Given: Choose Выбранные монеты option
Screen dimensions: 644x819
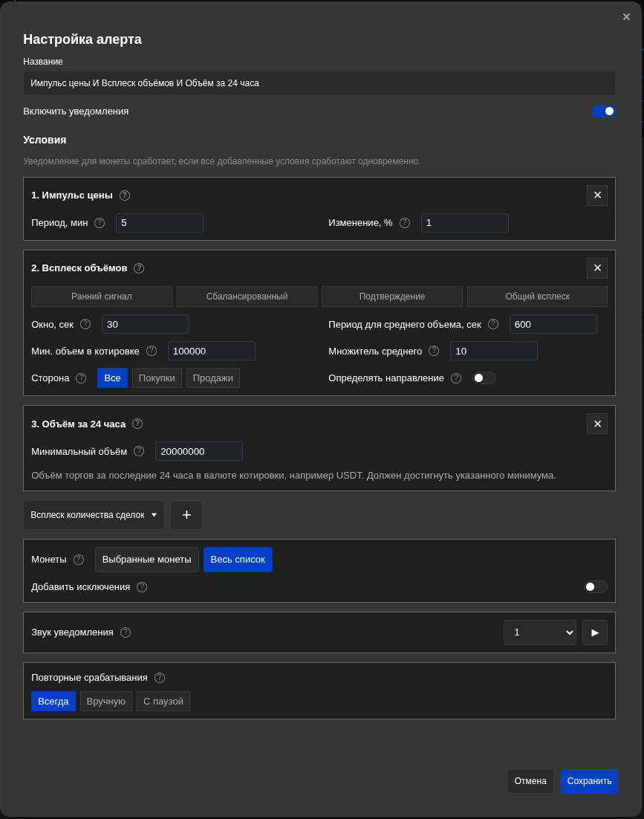Looking at the screenshot, I should pos(146,560).
